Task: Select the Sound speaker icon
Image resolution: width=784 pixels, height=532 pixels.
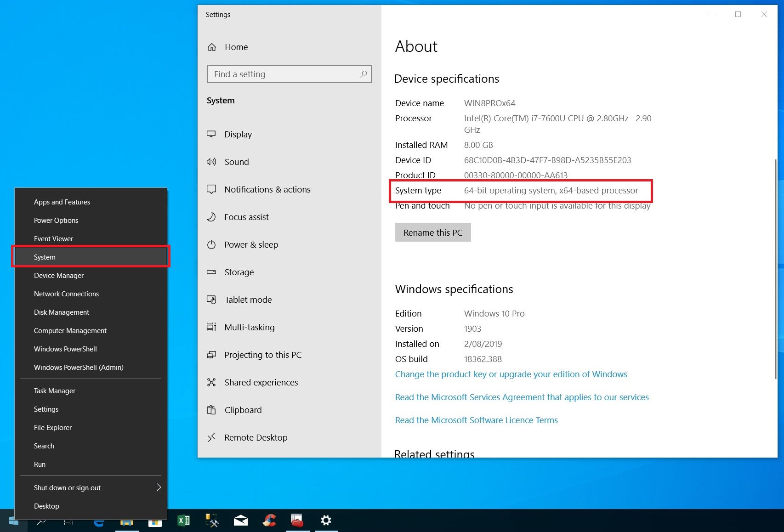Action: tap(211, 162)
